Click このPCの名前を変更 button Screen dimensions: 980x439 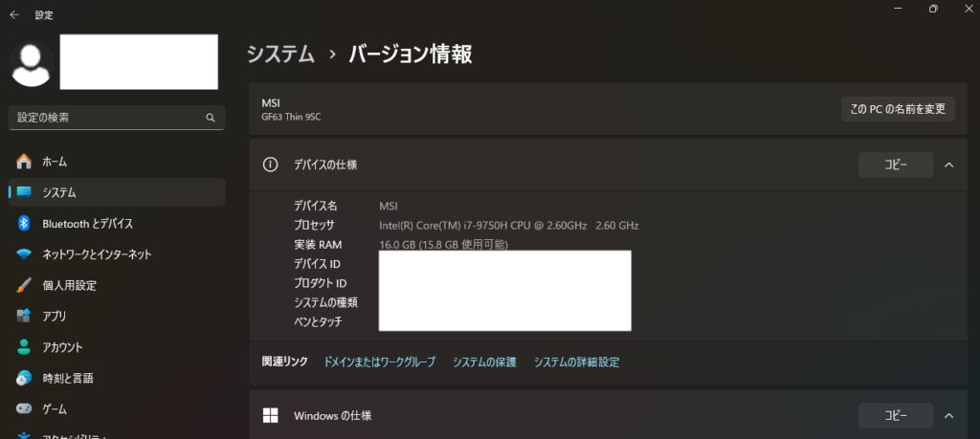897,109
